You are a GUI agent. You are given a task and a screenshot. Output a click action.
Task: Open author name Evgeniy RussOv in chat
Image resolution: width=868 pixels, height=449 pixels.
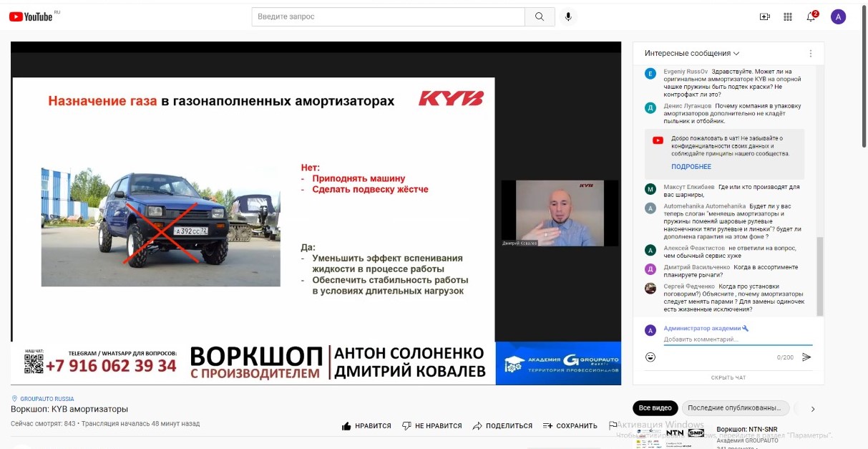point(685,72)
